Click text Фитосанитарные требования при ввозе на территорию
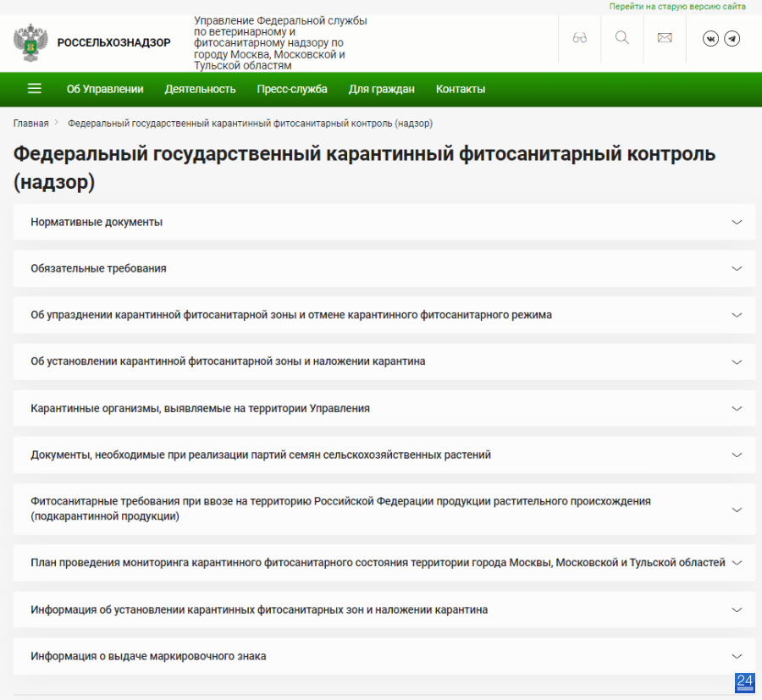Image resolution: width=762 pixels, height=700 pixels. click(340, 509)
